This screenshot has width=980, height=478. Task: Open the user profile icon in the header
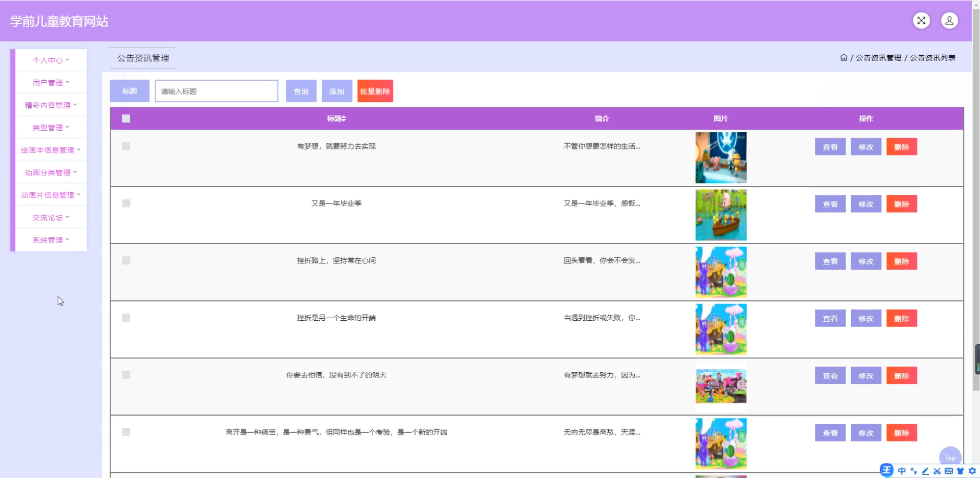click(949, 20)
